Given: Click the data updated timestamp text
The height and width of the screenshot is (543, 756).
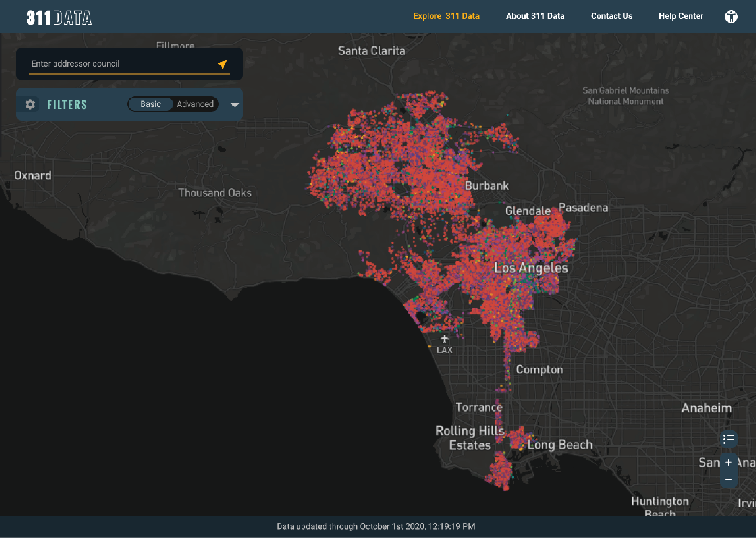Looking at the screenshot, I should pos(376,526).
